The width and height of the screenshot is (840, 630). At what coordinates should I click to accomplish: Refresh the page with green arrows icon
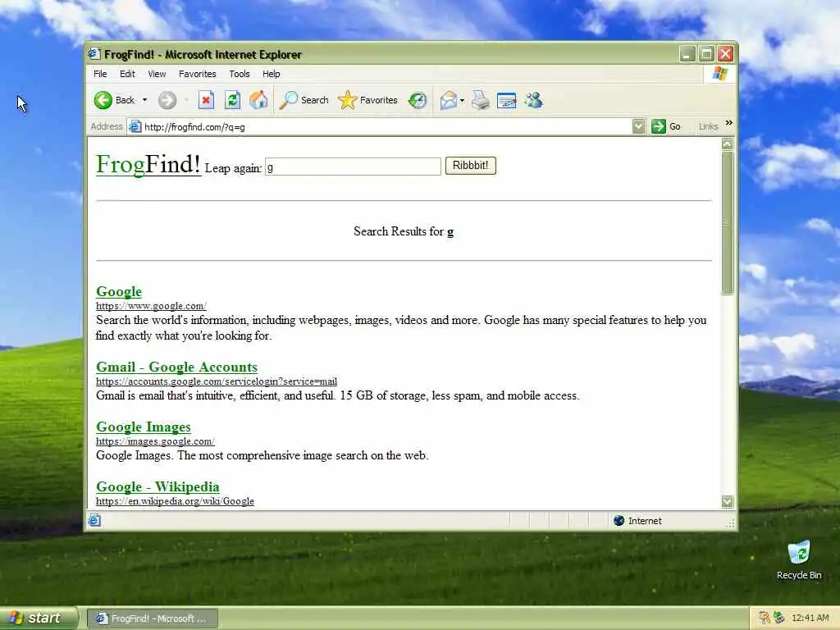point(232,100)
